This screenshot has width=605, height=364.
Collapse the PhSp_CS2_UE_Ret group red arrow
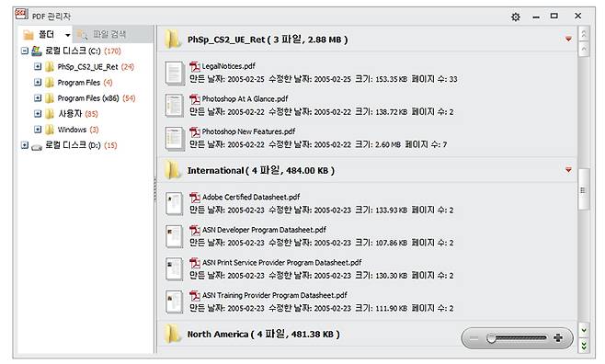[x=568, y=39]
